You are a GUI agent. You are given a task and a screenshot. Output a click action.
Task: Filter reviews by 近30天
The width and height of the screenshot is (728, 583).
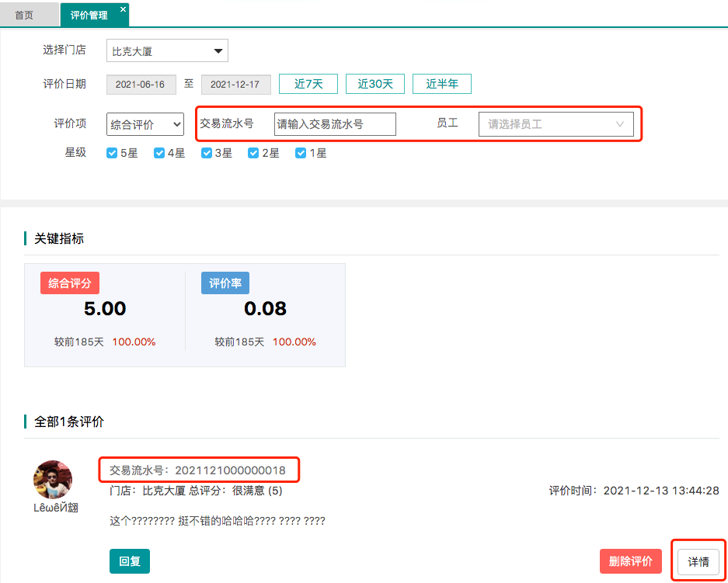point(375,84)
